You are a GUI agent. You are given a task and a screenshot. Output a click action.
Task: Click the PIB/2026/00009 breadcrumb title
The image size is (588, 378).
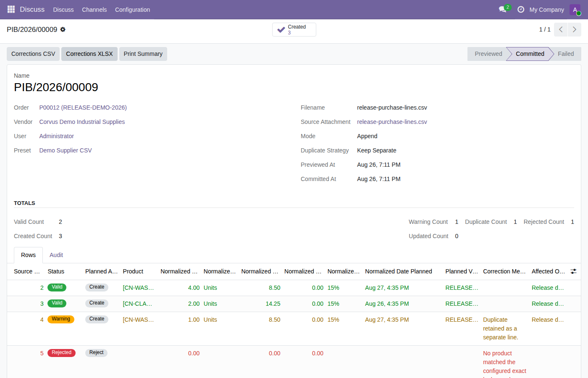[32, 29]
